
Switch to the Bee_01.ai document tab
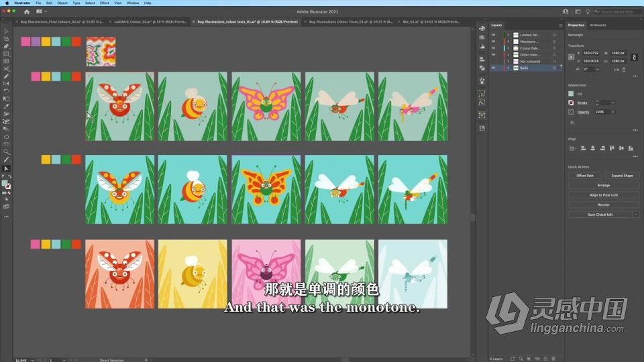click(x=431, y=21)
